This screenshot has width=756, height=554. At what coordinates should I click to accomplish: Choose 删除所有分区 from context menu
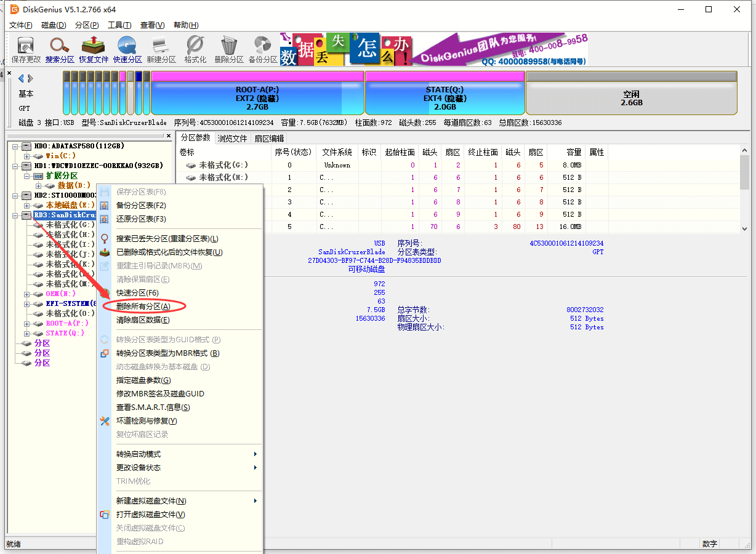143,307
